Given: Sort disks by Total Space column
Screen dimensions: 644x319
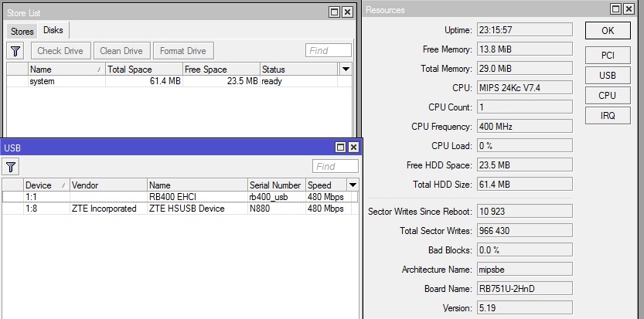Looking at the screenshot, I should [x=144, y=70].
